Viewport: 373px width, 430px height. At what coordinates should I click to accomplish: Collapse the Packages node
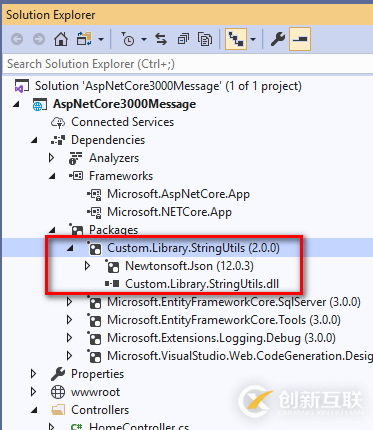click(52, 231)
